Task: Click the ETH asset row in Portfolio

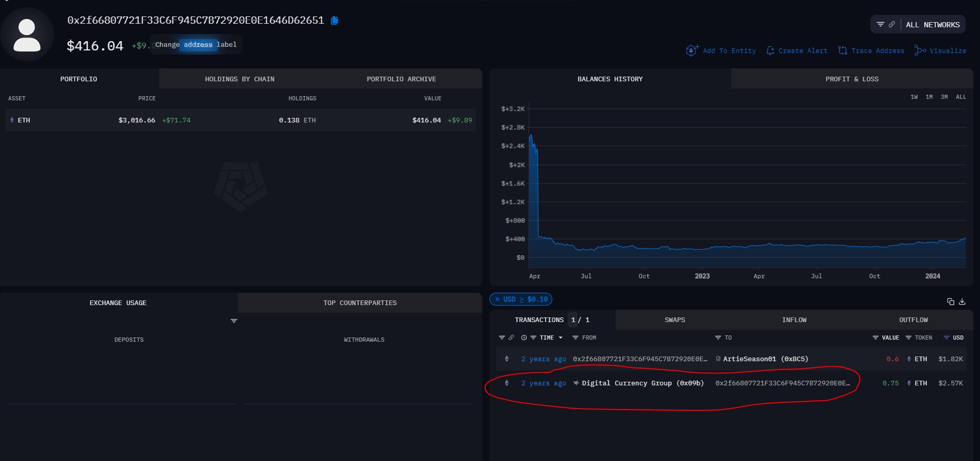Action: tap(240, 120)
